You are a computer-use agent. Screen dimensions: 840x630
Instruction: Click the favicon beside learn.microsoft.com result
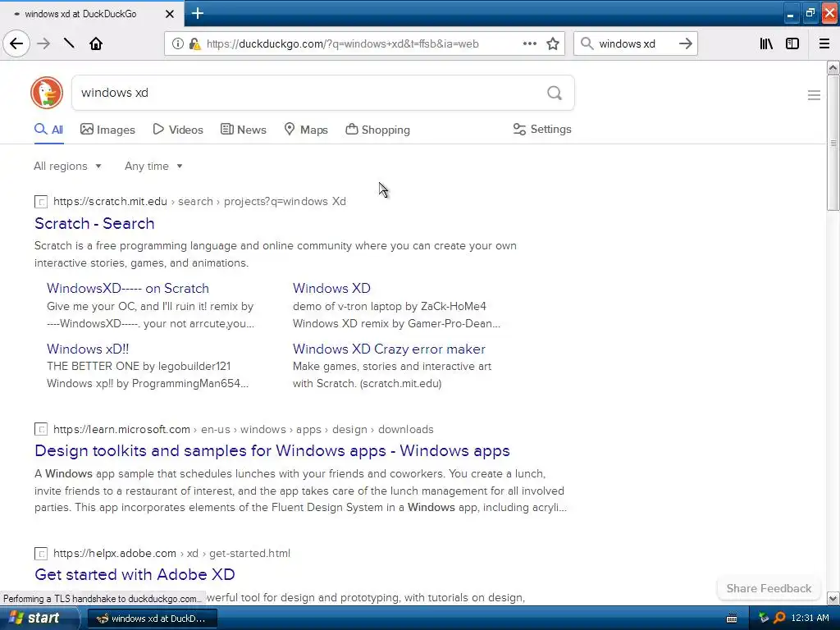coord(41,430)
